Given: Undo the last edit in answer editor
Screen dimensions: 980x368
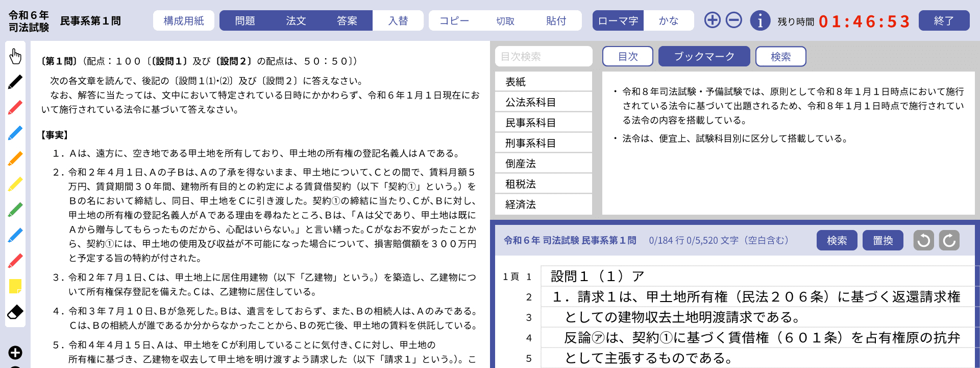Looking at the screenshot, I should pyautogui.click(x=924, y=240).
